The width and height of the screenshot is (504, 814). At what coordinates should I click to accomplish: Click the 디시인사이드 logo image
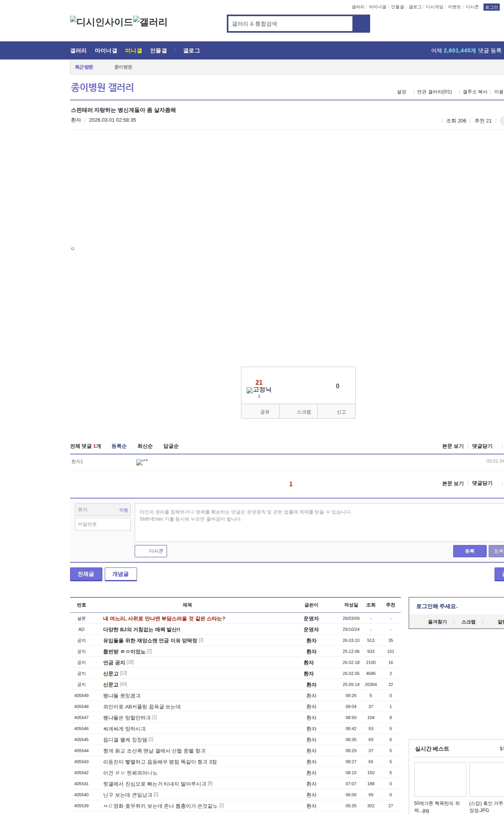[x=101, y=22]
